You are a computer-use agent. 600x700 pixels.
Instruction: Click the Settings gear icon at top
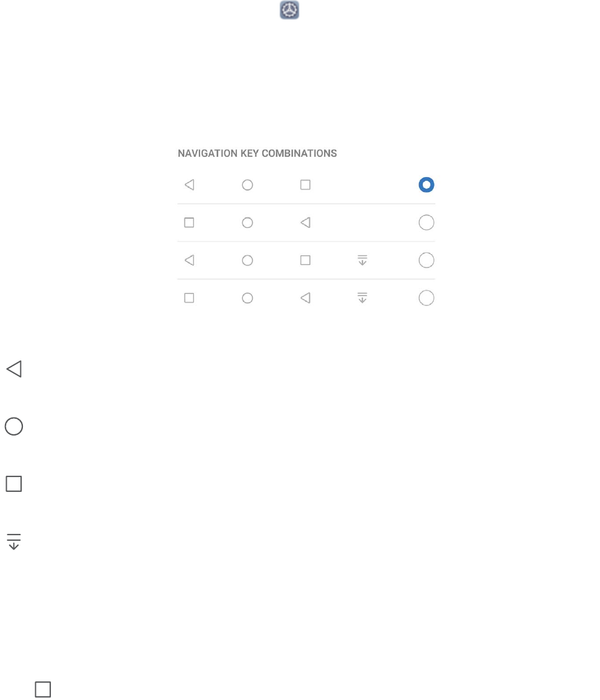click(289, 10)
